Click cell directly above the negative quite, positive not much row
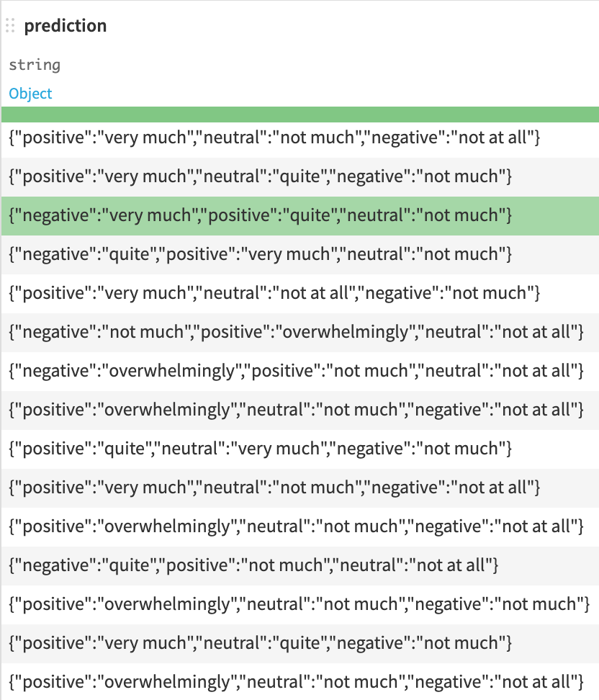 (295, 526)
